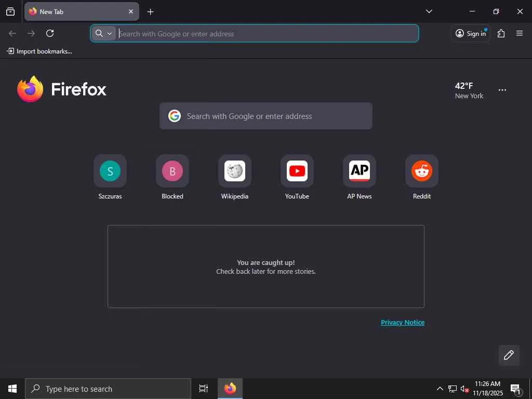This screenshot has height=399, width=532.
Task: Open the Reddit shortcut
Action: tap(422, 177)
